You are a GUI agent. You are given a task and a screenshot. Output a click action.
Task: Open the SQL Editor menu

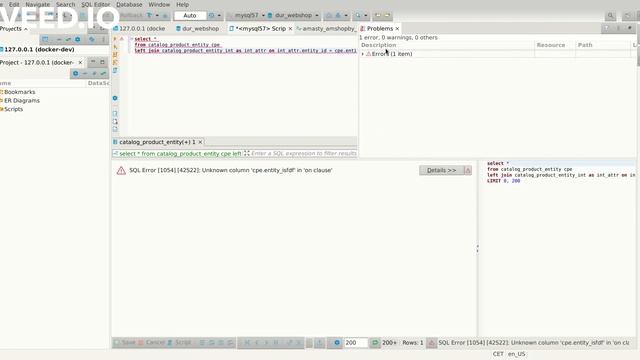coord(96,4)
